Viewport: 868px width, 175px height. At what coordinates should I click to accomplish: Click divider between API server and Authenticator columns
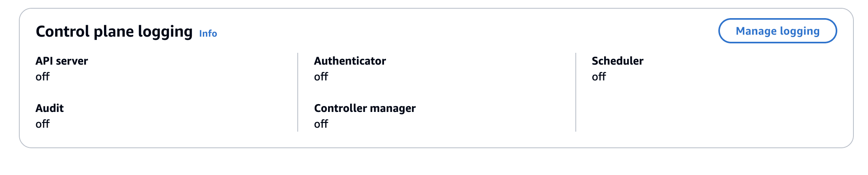pos(298,92)
